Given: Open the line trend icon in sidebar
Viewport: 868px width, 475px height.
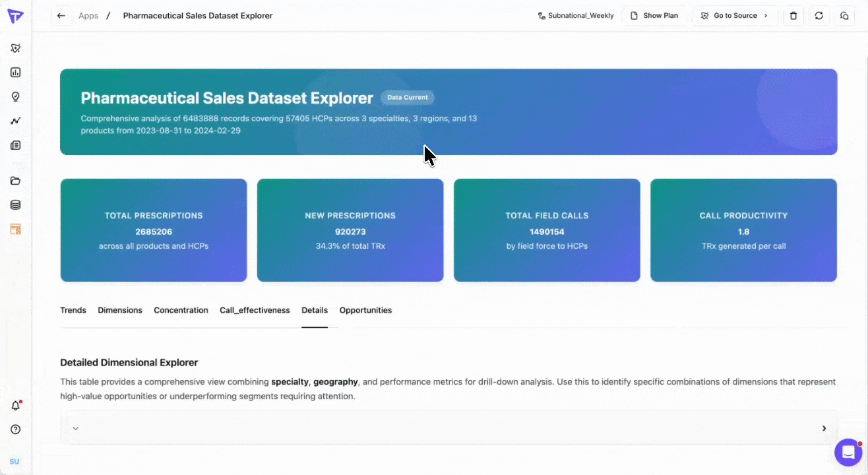Looking at the screenshot, I should coord(16,121).
